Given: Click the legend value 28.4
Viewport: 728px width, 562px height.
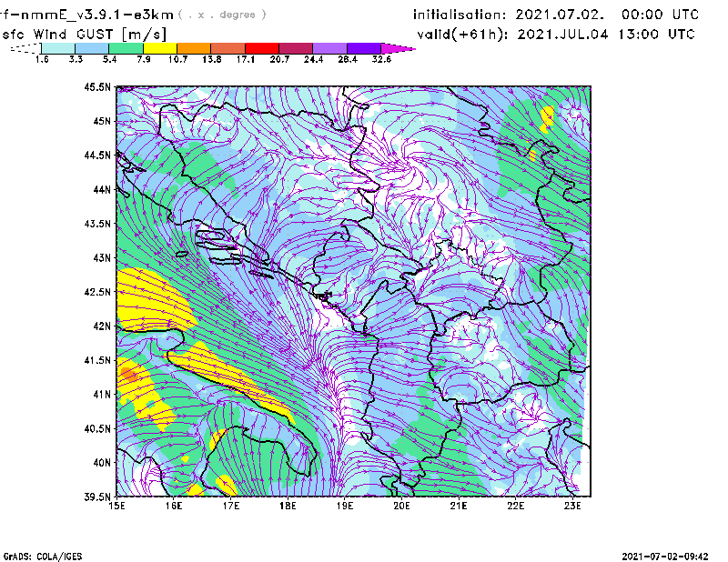Looking at the screenshot, I should [348, 59].
